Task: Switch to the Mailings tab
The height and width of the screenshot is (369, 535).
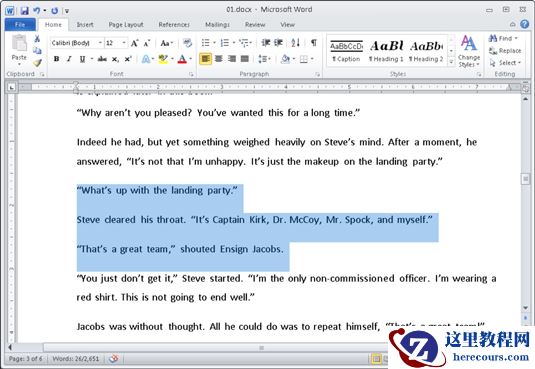Action: [x=217, y=25]
